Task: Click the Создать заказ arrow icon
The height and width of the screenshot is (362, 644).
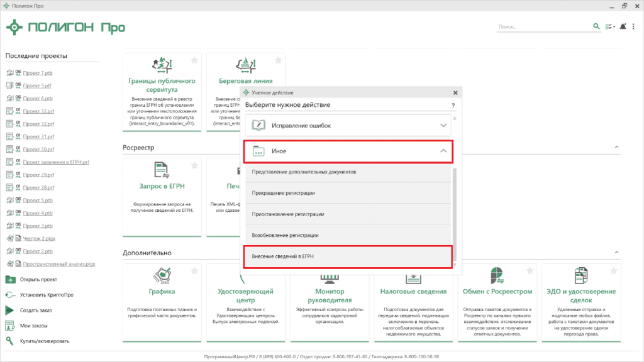Action: click(10, 310)
